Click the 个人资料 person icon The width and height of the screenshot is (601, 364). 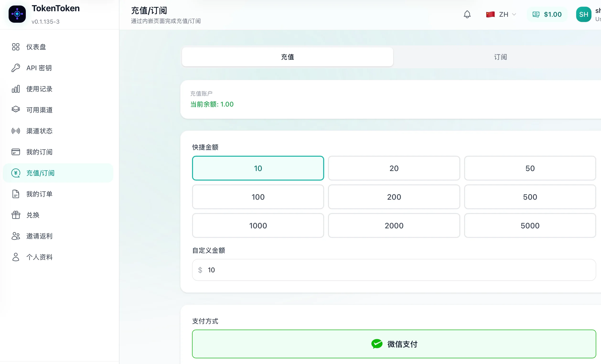[x=16, y=257]
